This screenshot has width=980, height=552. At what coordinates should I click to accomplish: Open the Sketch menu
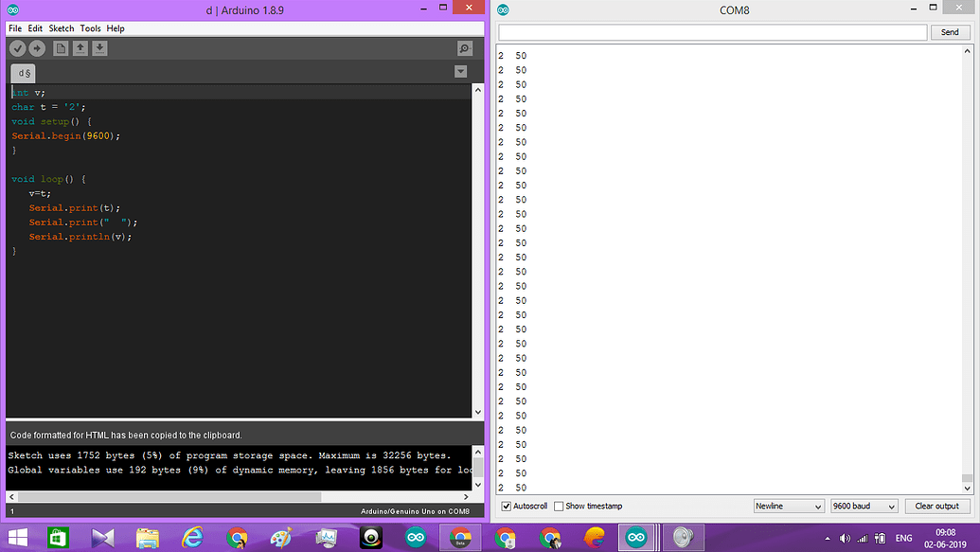tap(61, 27)
